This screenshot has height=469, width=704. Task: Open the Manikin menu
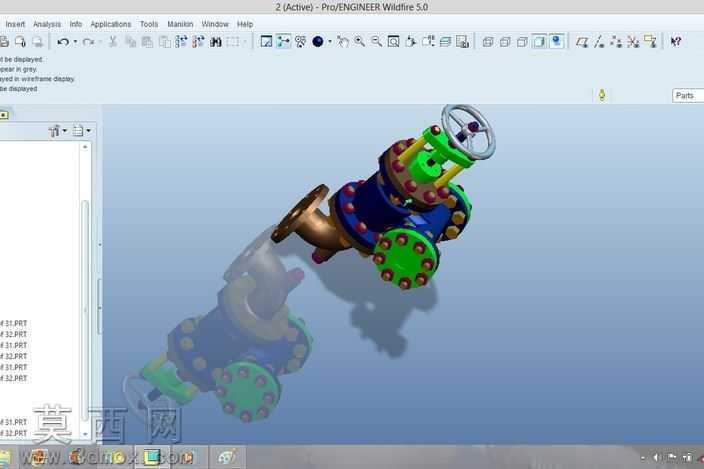pos(180,24)
